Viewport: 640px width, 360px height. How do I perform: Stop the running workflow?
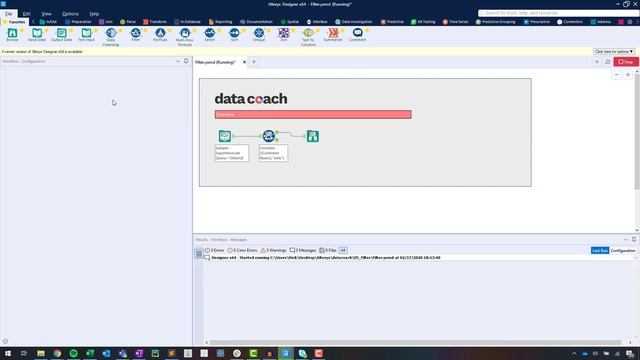tap(625, 62)
